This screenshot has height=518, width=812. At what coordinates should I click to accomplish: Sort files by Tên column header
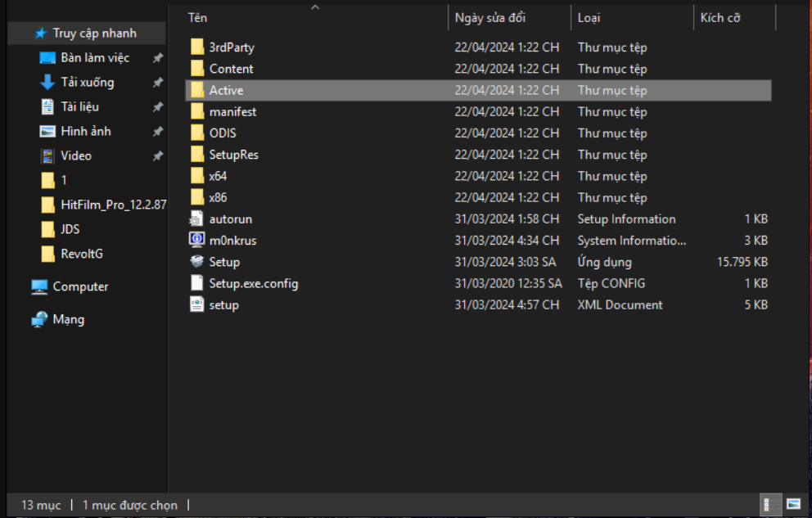[198, 17]
